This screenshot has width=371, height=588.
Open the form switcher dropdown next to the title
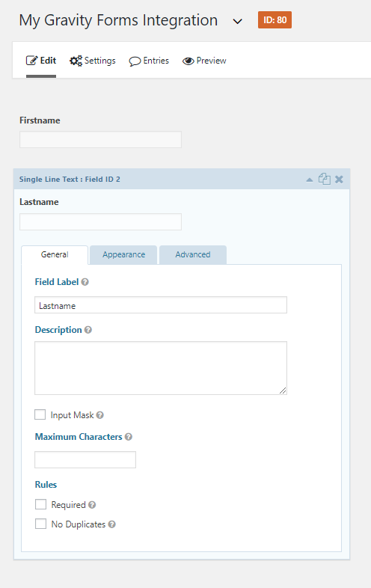(237, 22)
